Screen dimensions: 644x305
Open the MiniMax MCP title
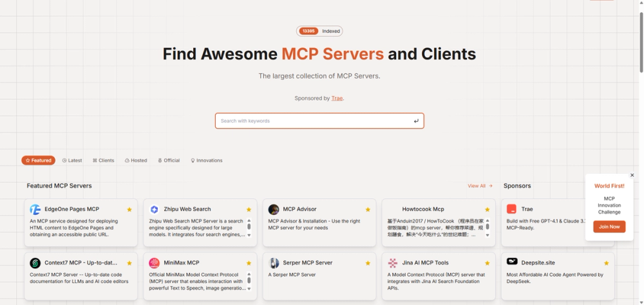[182, 263]
